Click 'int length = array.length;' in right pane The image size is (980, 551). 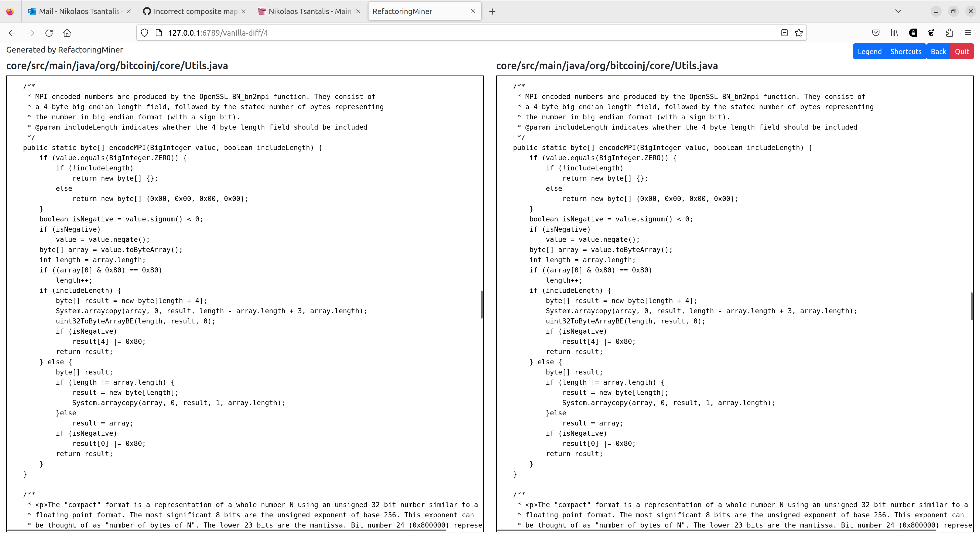[x=582, y=260]
